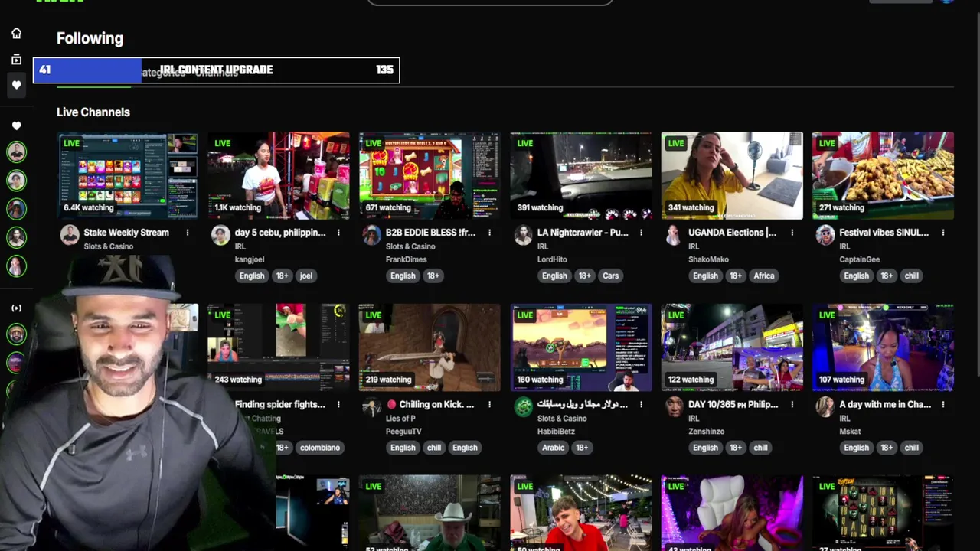
Task: Click the 'colombiano' tag
Action: coord(320,448)
